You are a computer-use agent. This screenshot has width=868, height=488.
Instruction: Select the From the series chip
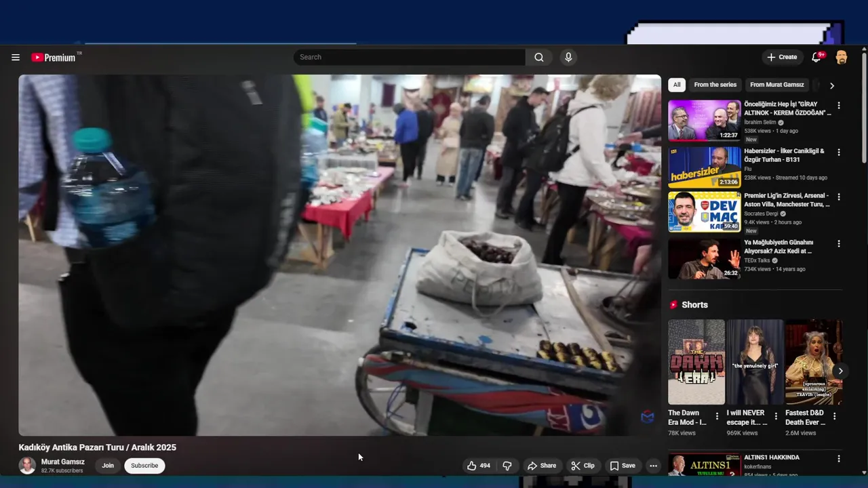[715, 85]
